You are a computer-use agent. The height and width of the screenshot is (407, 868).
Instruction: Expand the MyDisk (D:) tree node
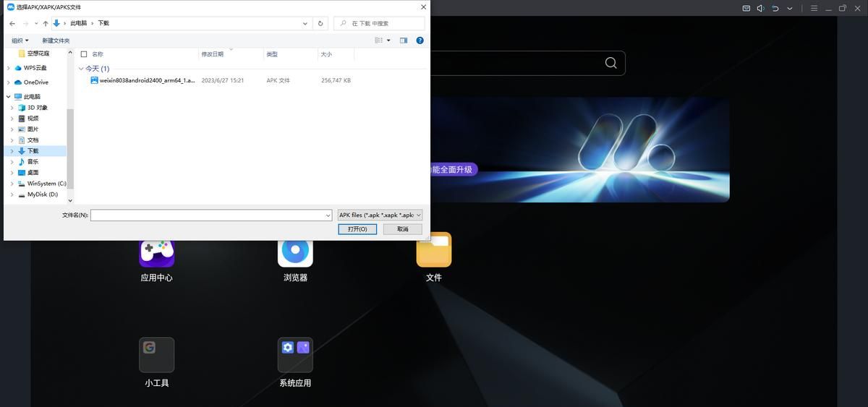[x=12, y=194]
